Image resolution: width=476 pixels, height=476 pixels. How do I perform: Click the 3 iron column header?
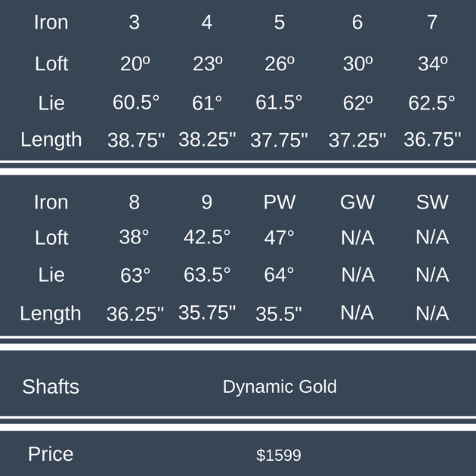pos(134,23)
